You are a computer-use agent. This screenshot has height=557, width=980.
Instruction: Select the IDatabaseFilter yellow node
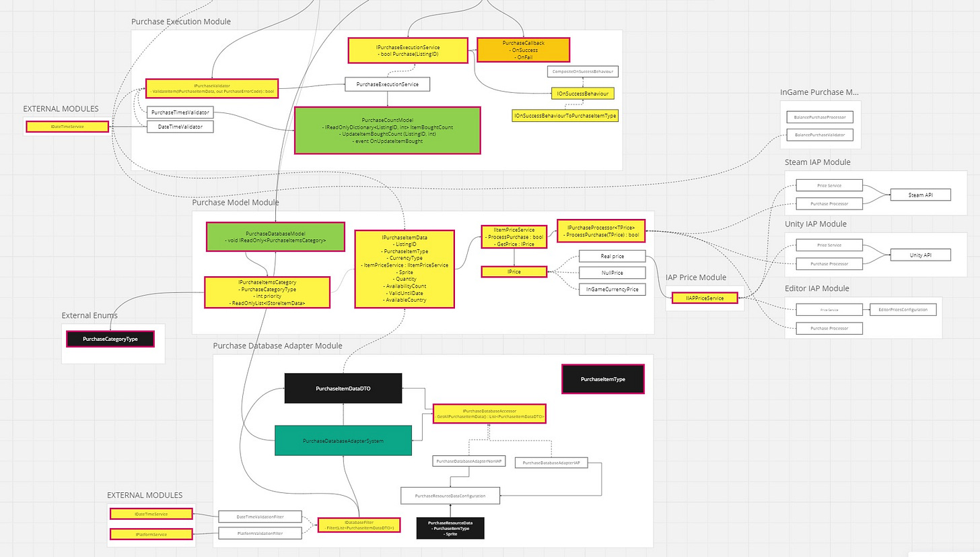[359, 525]
